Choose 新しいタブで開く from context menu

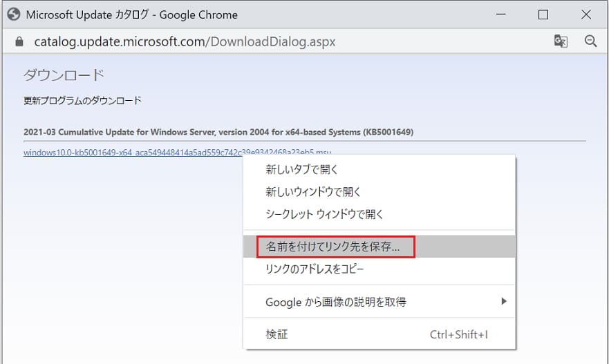click(x=301, y=170)
